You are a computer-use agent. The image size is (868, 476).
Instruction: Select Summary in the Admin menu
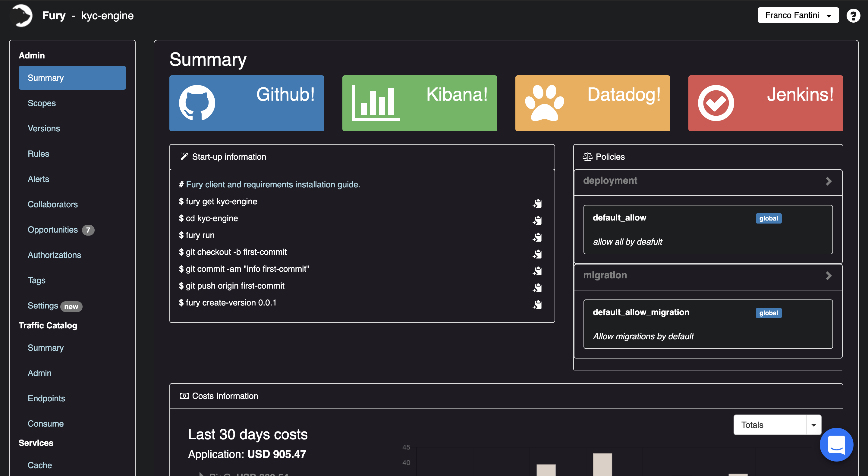pos(72,78)
